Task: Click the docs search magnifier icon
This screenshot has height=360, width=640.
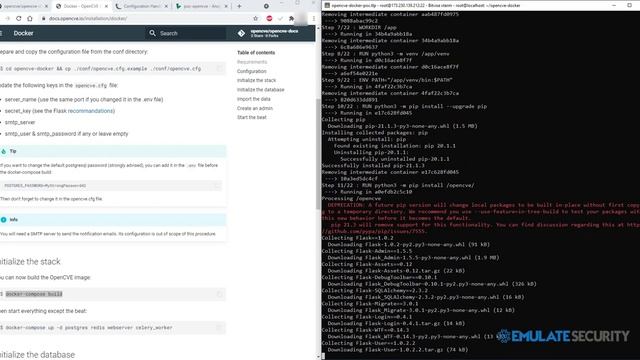Action: [x=152, y=33]
